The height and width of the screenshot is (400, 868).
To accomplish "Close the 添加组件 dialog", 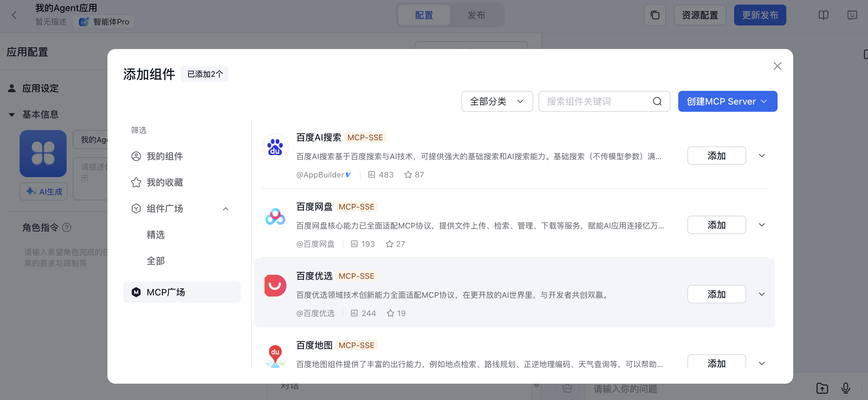I will point(777,66).
